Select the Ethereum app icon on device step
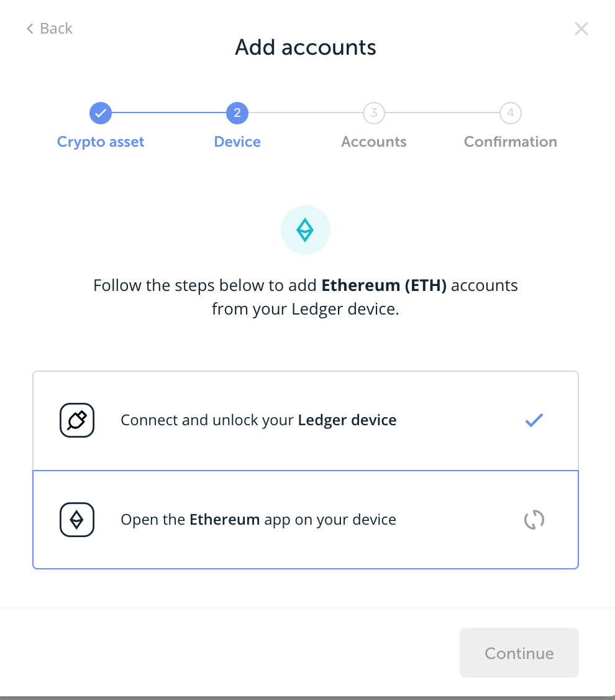Image resolution: width=615 pixels, height=700 pixels. pos(76,519)
